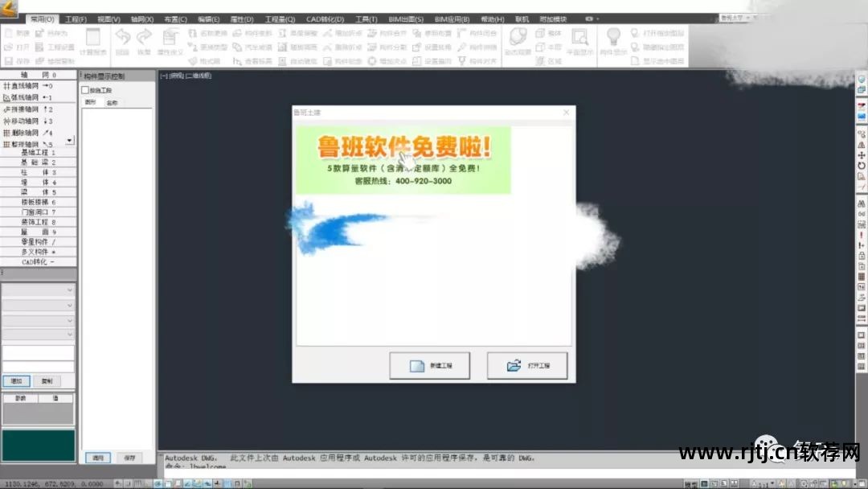Click 调用 button under component display panel
The height and width of the screenshot is (489, 868).
[x=98, y=458]
